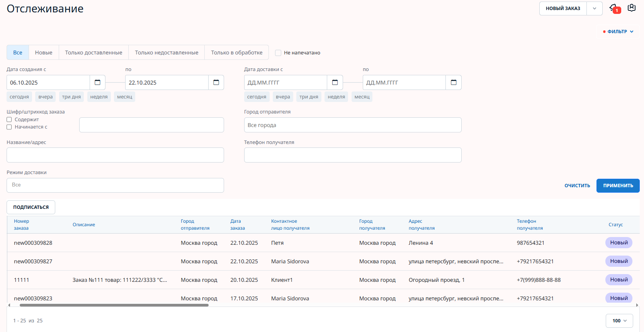Screen dimensions: 644x332
Task: Select the 'Только в обработке' tab
Action: [x=236, y=53]
